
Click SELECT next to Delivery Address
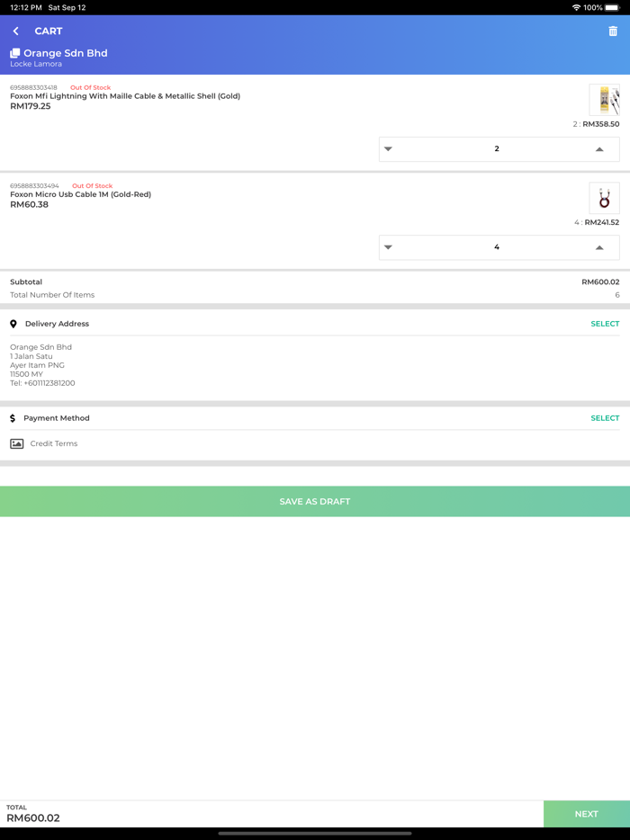(x=605, y=323)
